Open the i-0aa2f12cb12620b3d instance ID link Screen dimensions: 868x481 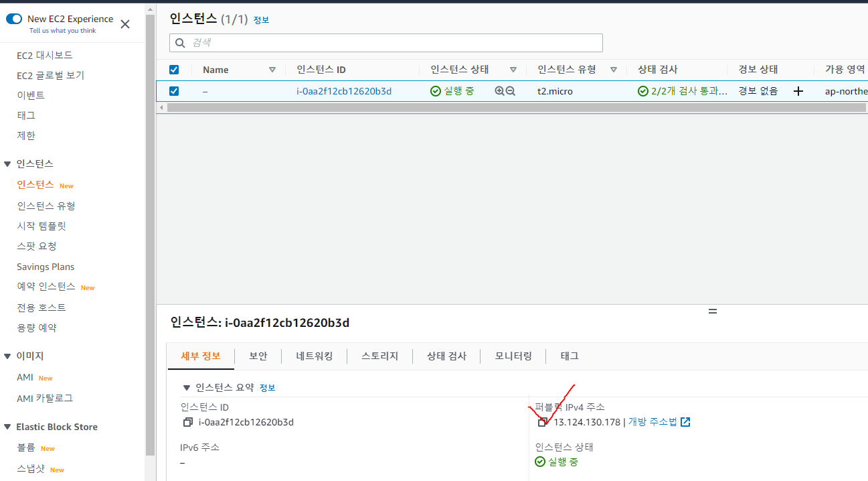(x=344, y=91)
